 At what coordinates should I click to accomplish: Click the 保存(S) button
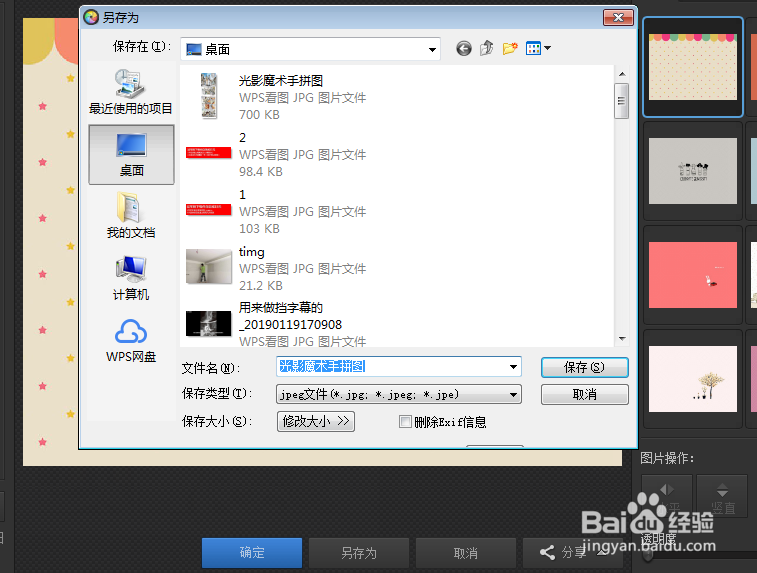coord(585,367)
